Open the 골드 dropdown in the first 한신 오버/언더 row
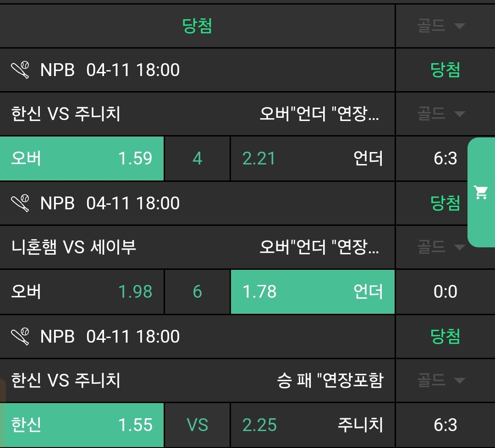495x448 pixels. (x=441, y=114)
